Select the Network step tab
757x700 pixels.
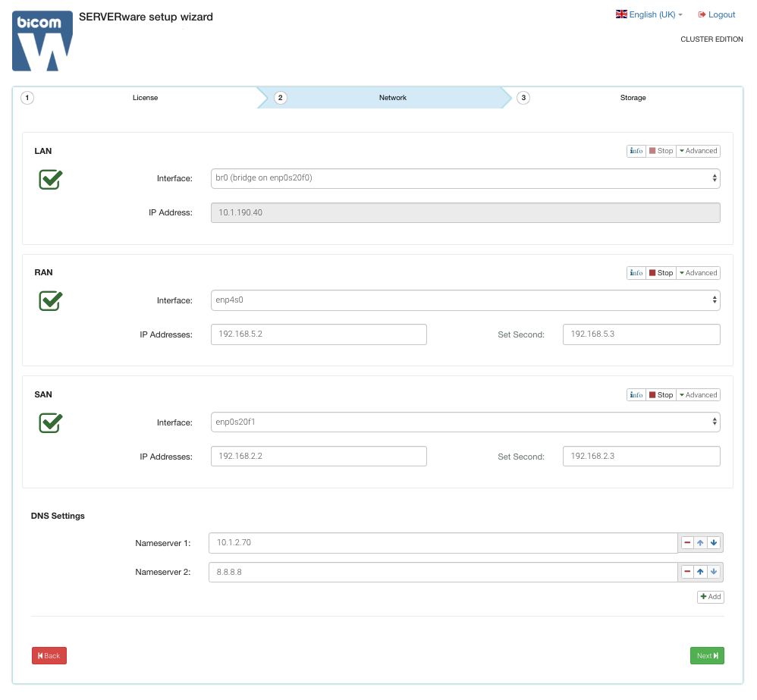tap(392, 98)
